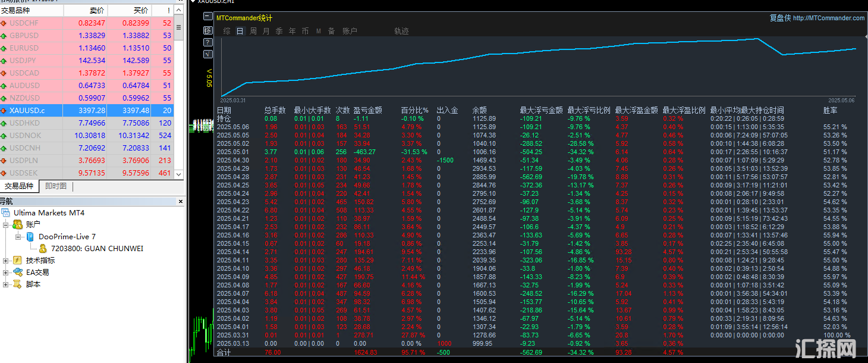
Task: Expand the EA交易 node
Action: pyautogui.click(x=6, y=273)
